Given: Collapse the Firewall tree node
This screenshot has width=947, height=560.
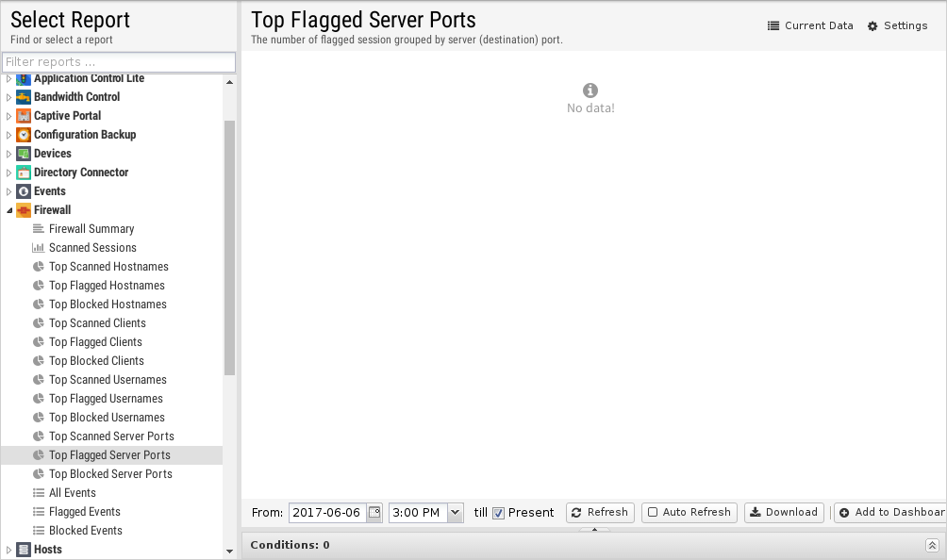Looking at the screenshot, I should tap(9, 210).
